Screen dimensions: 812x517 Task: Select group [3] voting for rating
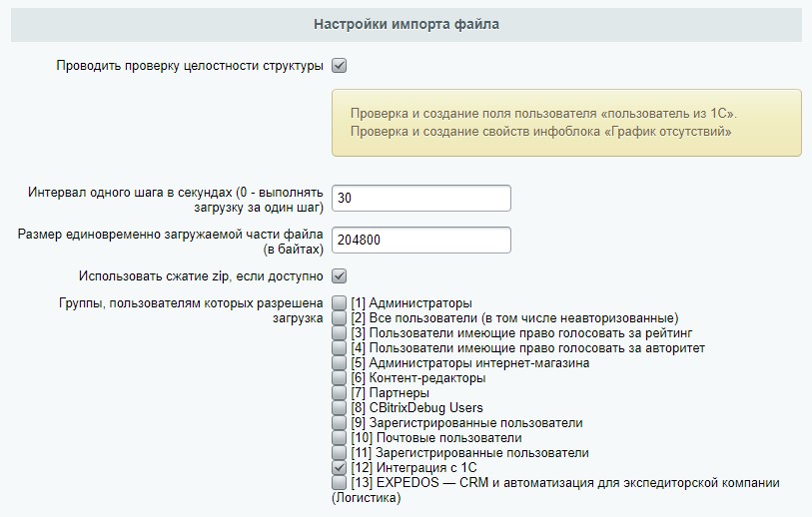(x=341, y=333)
